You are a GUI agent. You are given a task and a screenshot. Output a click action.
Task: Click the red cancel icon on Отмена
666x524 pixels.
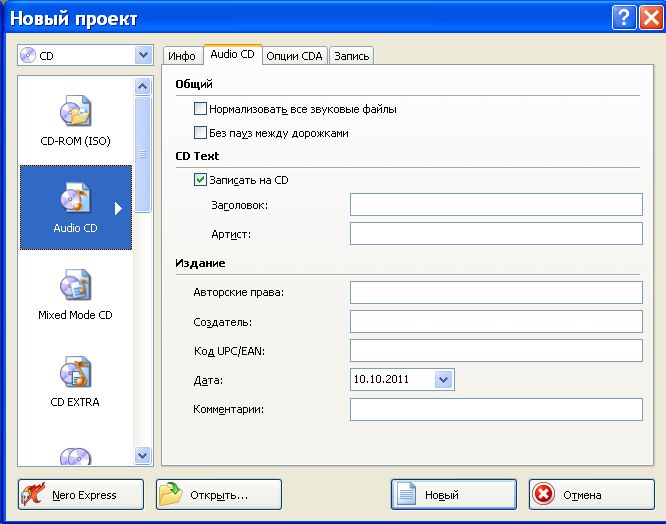pyautogui.click(x=543, y=495)
